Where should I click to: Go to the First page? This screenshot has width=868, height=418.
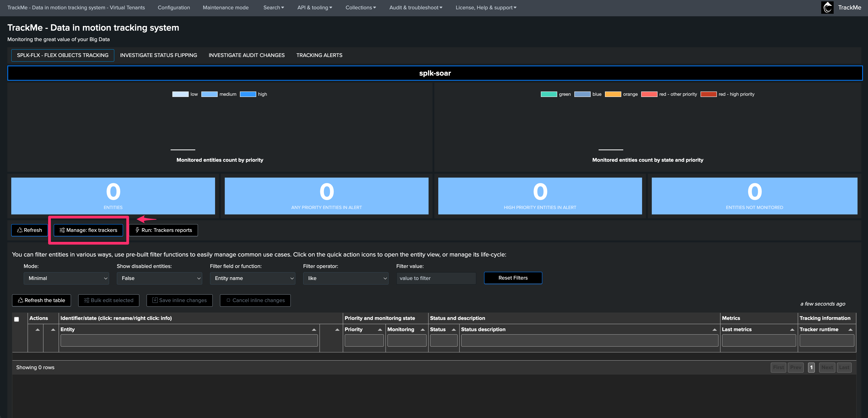(778, 368)
